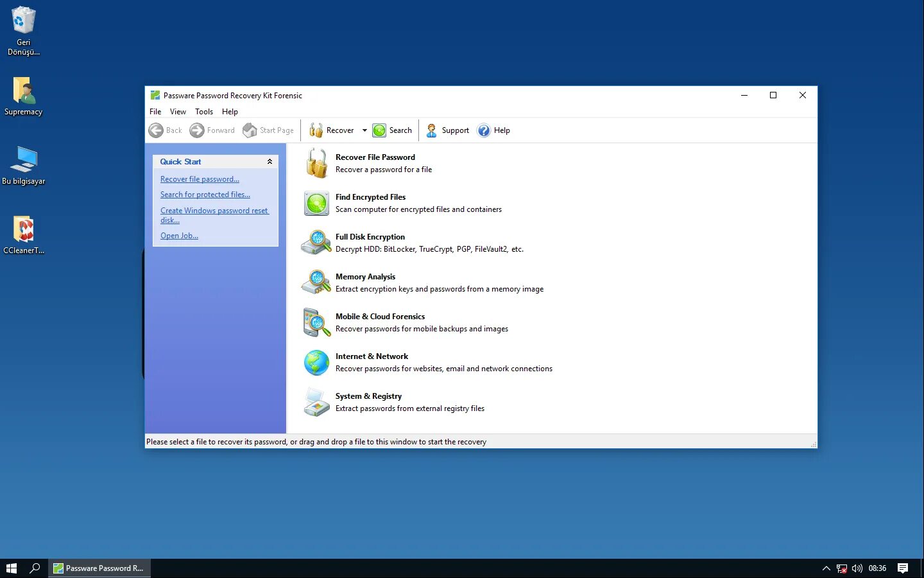Select the Supremacy desktop folder icon

[x=24, y=98]
